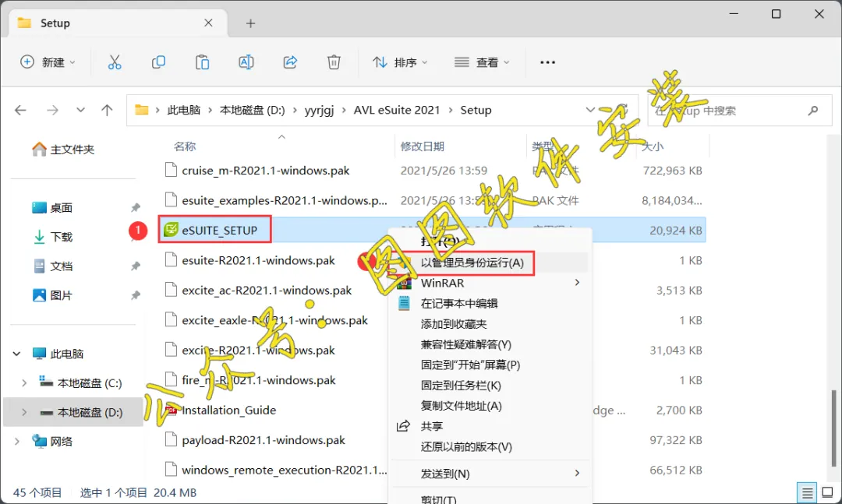Expand the 本地磁盘 (C:) tree node
The height and width of the screenshot is (504, 842).
24,382
